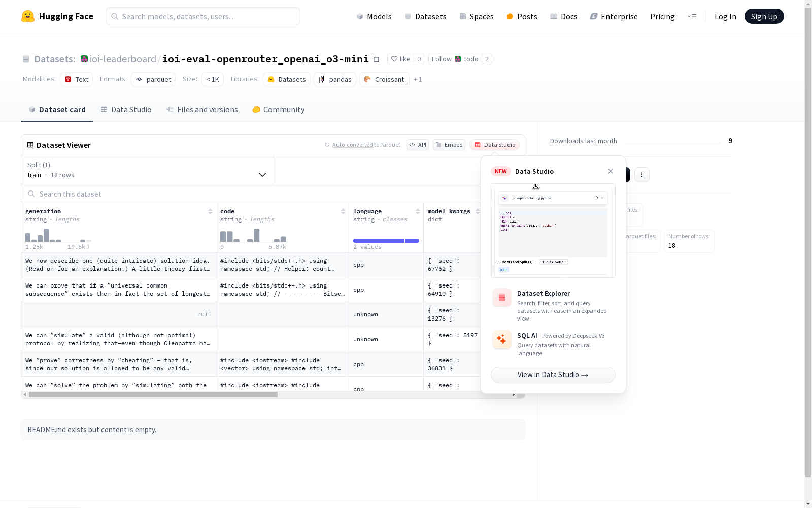812x508 pixels.
Task: Sort the model_kwargs column
Action: 478,211
